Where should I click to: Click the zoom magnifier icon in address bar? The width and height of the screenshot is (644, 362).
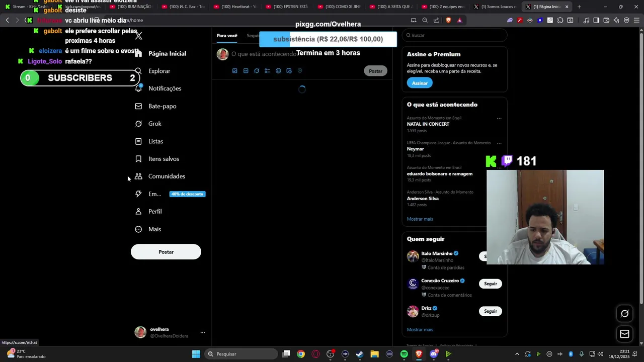[x=425, y=20]
